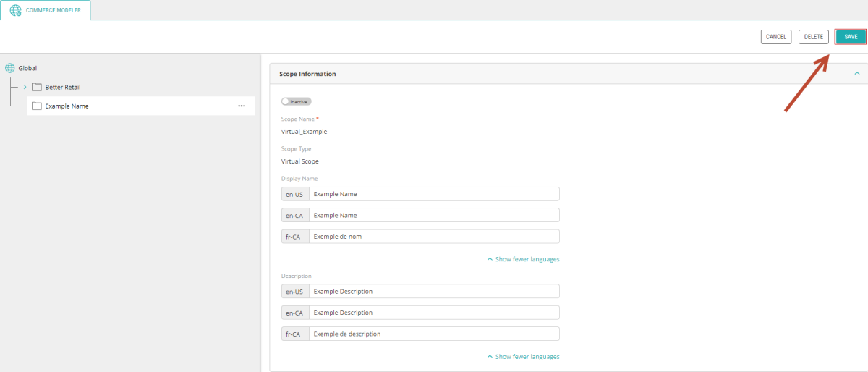Toggle the Inactive status switch

click(297, 101)
